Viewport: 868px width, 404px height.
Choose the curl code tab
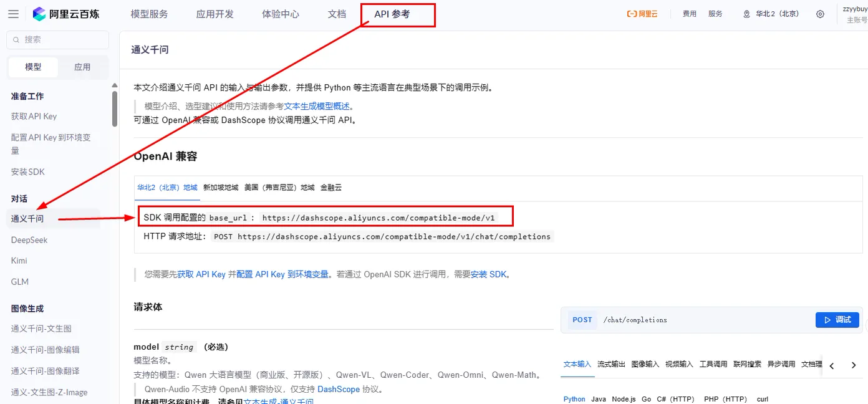click(x=762, y=399)
